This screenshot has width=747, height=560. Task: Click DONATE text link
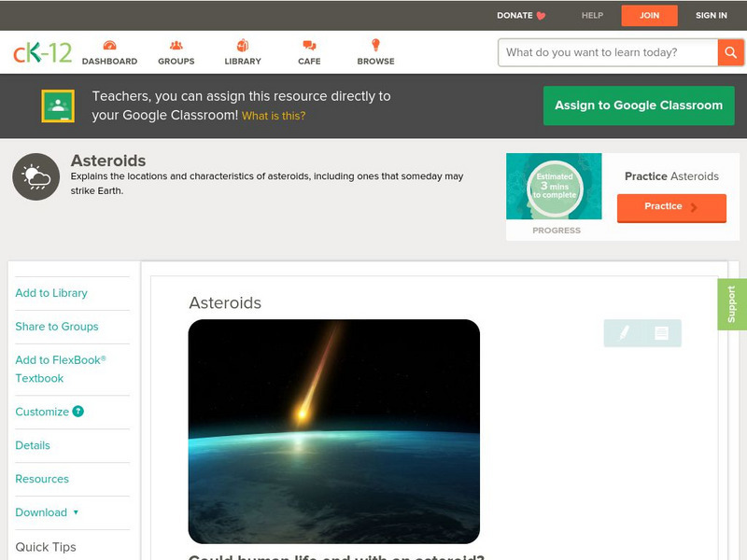(x=514, y=16)
